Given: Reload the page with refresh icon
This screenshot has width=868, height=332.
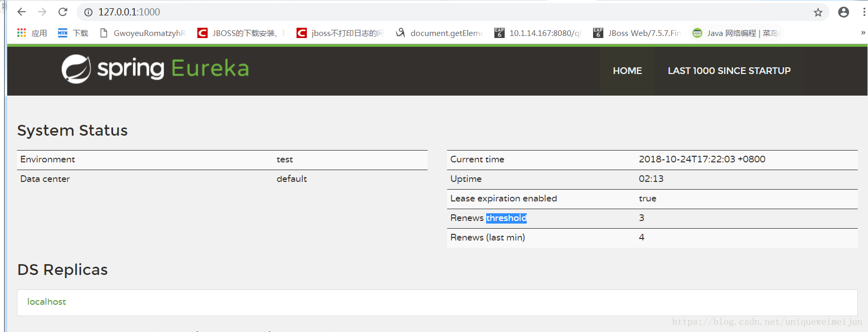Looking at the screenshot, I should (63, 12).
